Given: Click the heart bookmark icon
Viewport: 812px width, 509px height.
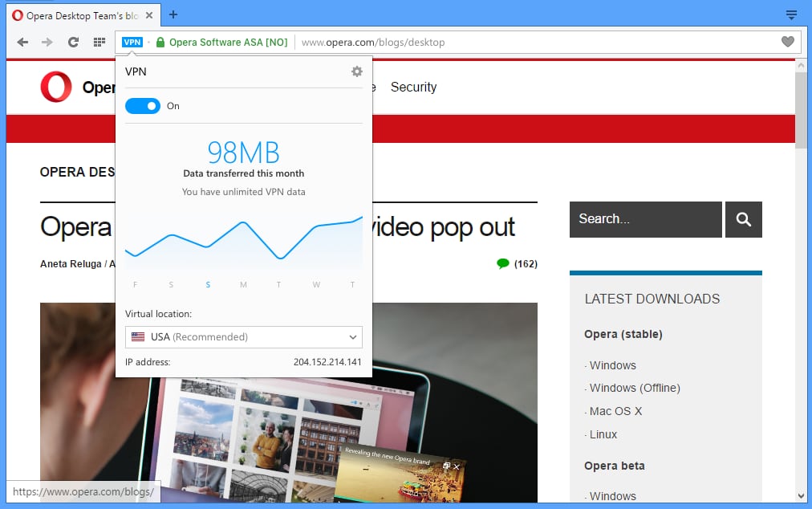Looking at the screenshot, I should [x=788, y=42].
